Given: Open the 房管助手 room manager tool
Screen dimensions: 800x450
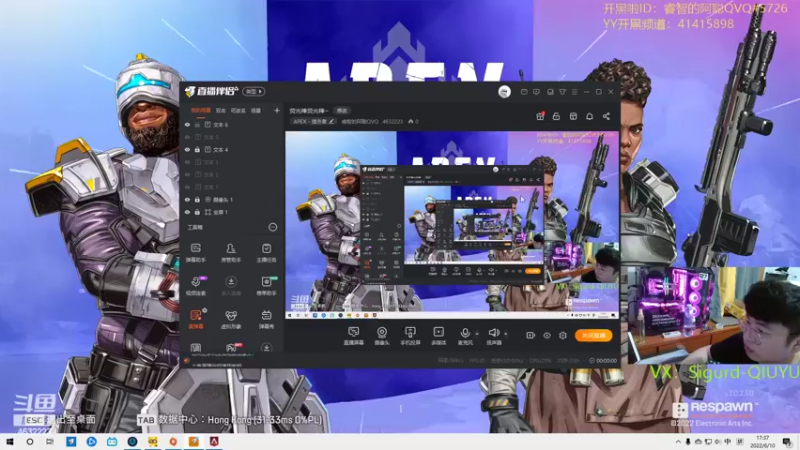Looking at the screenshot, I should coord(231,253).
